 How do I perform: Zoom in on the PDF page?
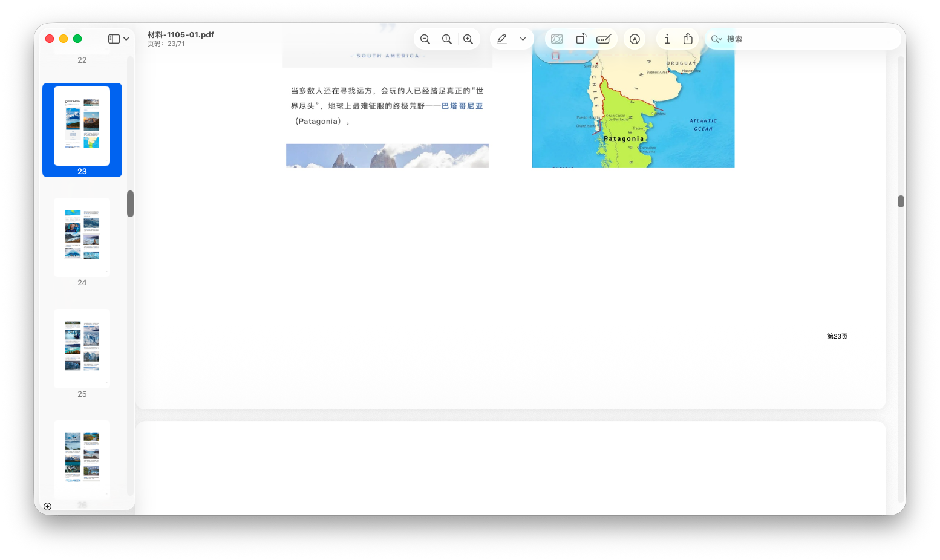[x=469, y=38]
